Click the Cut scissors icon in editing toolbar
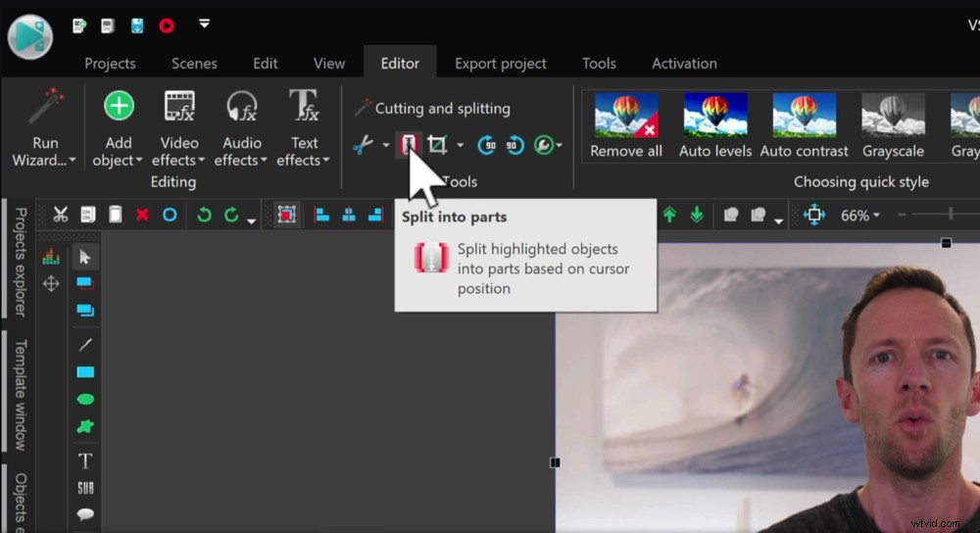Viewport: 980px width, 533px height. point(61,215)
